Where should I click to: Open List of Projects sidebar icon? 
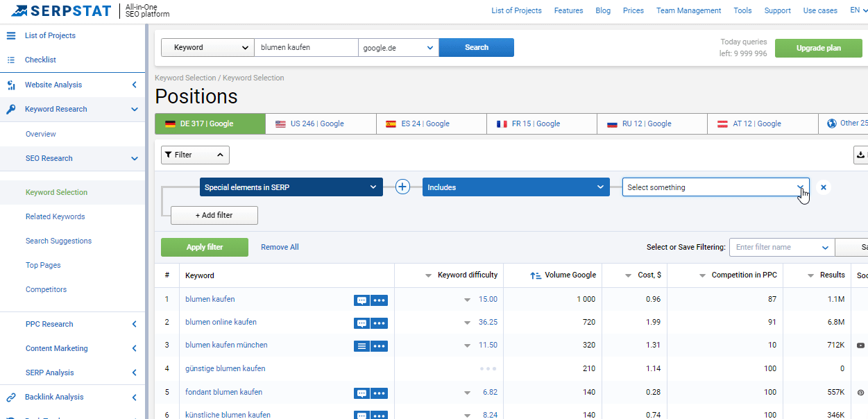tap(11, 35)
